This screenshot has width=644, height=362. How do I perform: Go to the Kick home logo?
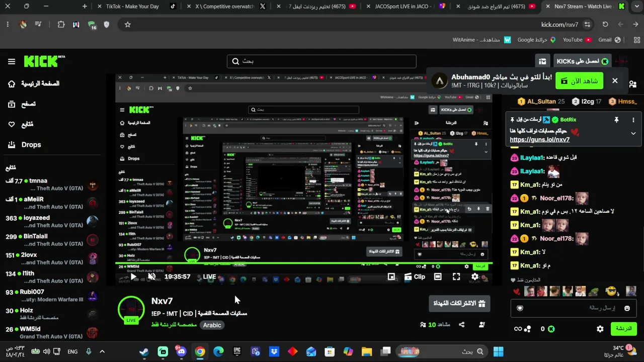tap(44, 61)
